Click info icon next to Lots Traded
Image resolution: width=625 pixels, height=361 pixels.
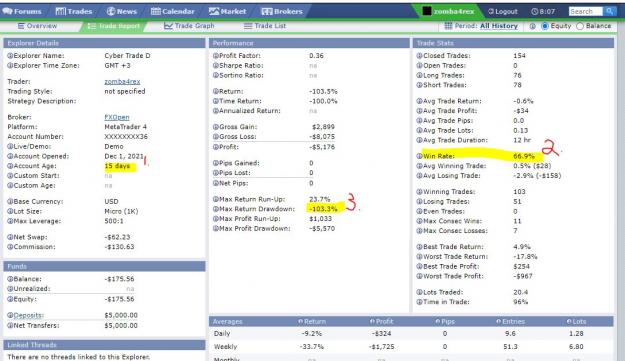419,292
